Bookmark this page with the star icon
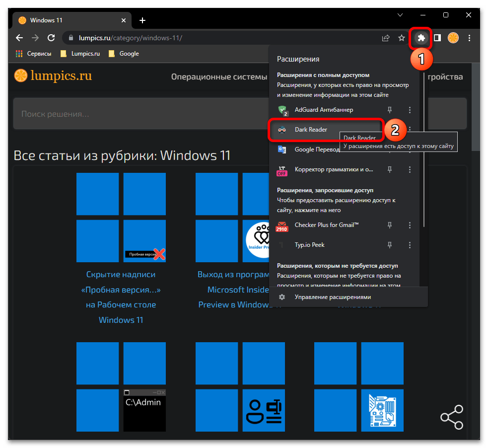 402,38
